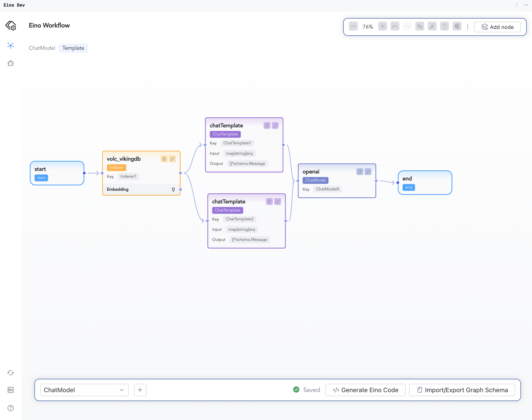Click the zoom in plus button

pos(382,26)
